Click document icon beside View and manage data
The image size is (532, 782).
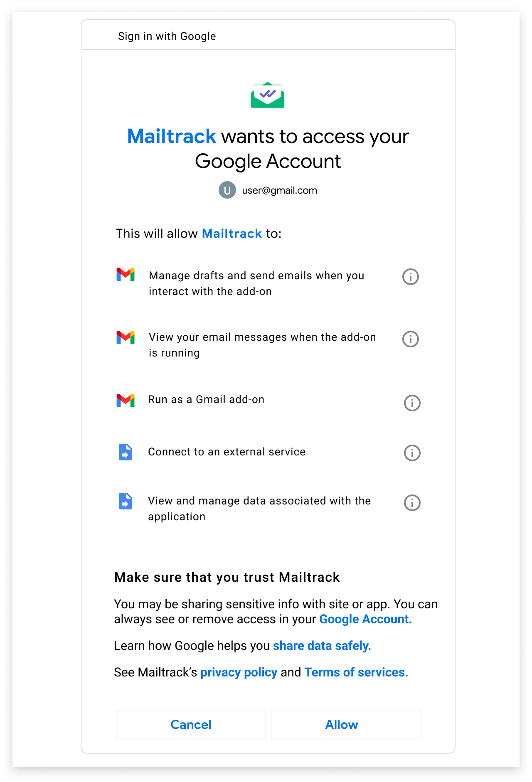pyautogui.click(x=126, y=501)
